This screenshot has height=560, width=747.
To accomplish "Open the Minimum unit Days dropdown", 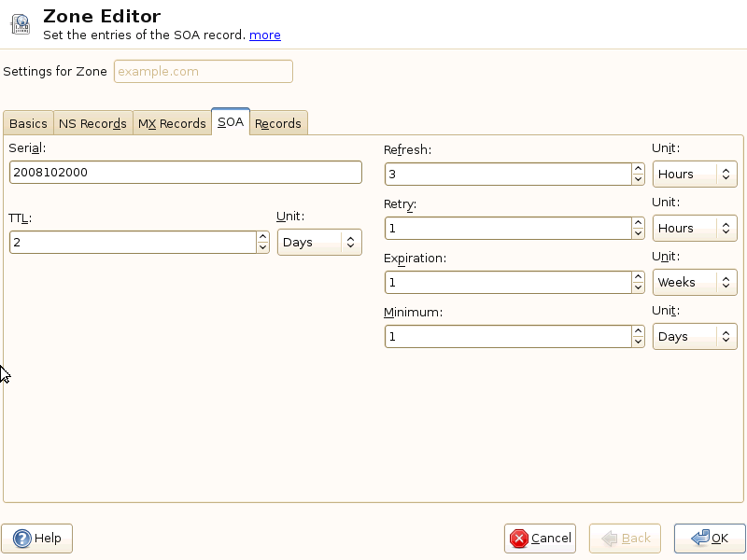I will tap(695, 337).
